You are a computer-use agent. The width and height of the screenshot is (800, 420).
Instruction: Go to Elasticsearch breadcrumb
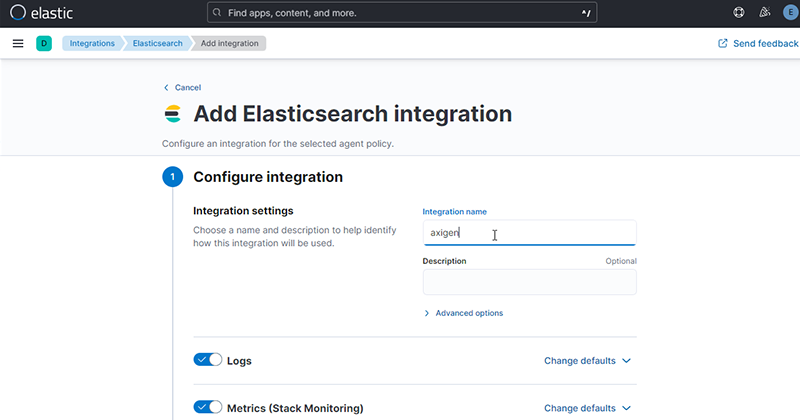click(x=157, y=43)
